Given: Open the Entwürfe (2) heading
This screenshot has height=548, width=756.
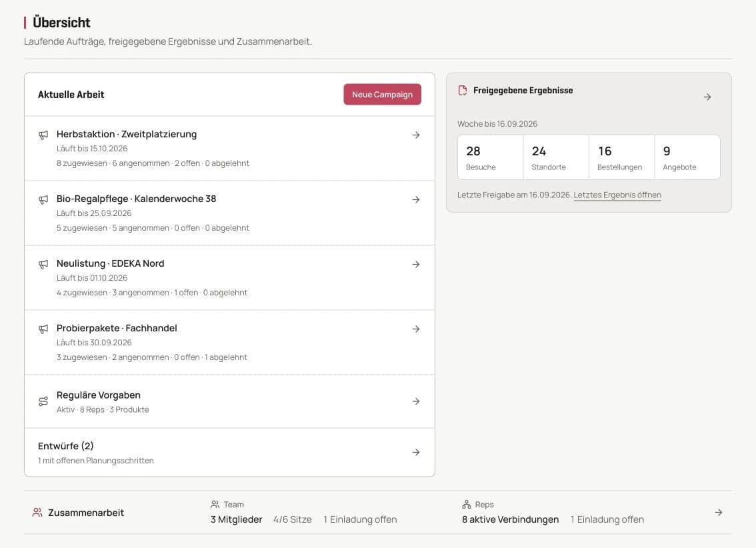Looking at the screenshot, I should coord(65,446).
